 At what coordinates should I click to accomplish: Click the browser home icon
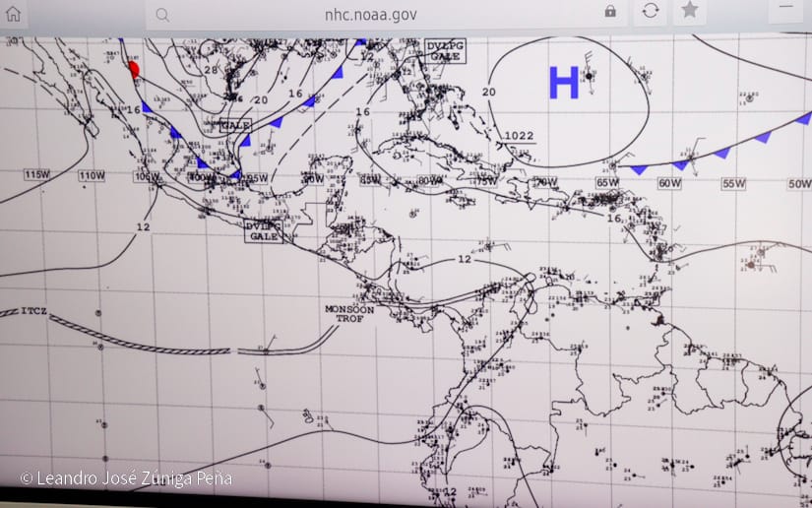(x=13, y=14)
